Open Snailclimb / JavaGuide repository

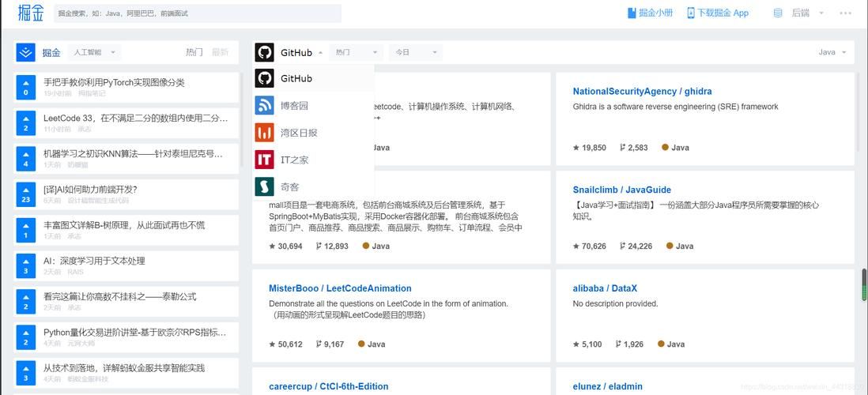click(621, 190)
